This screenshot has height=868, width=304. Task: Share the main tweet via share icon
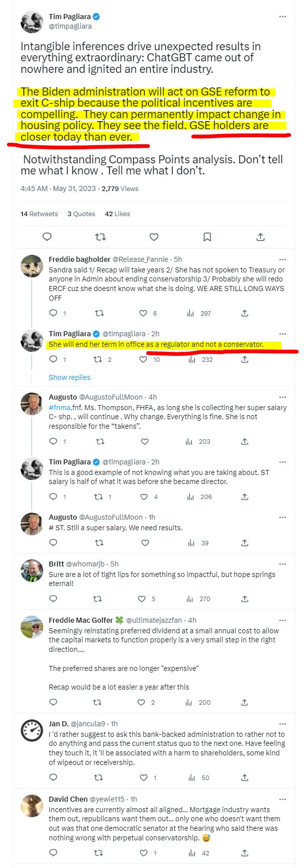click(260, 237)
